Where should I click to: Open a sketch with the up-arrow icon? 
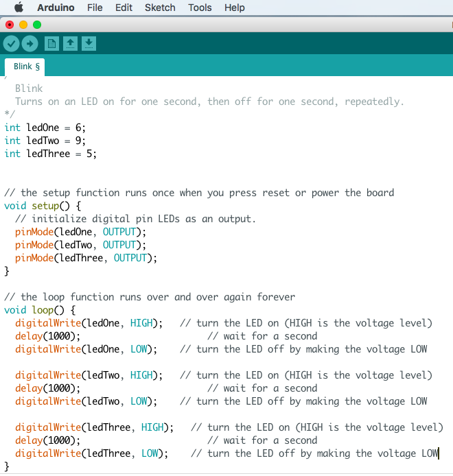(x=70, y=44)
